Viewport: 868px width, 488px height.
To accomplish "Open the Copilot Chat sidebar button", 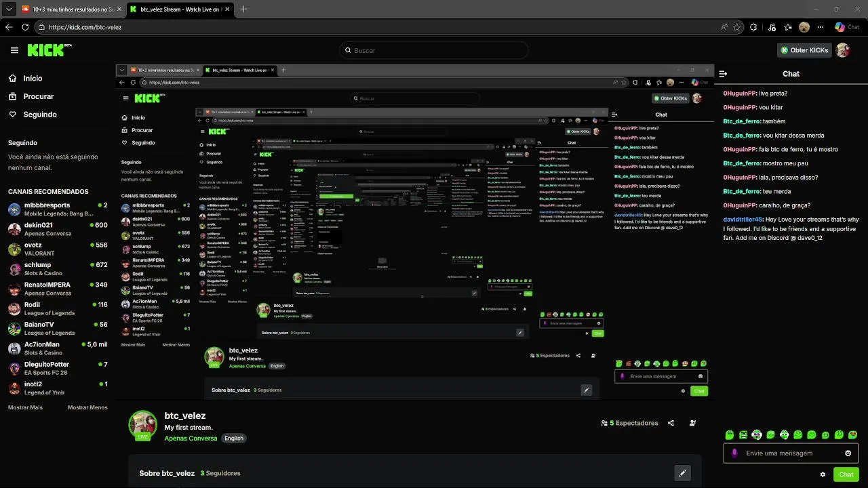I will (847, 27).
